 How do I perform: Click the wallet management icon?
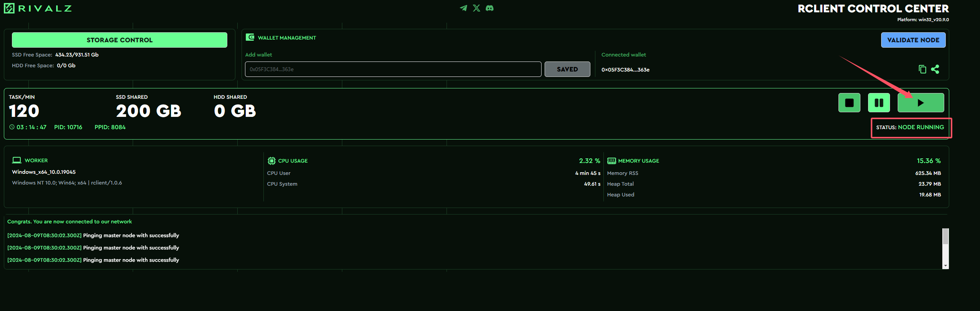[250, 37]
